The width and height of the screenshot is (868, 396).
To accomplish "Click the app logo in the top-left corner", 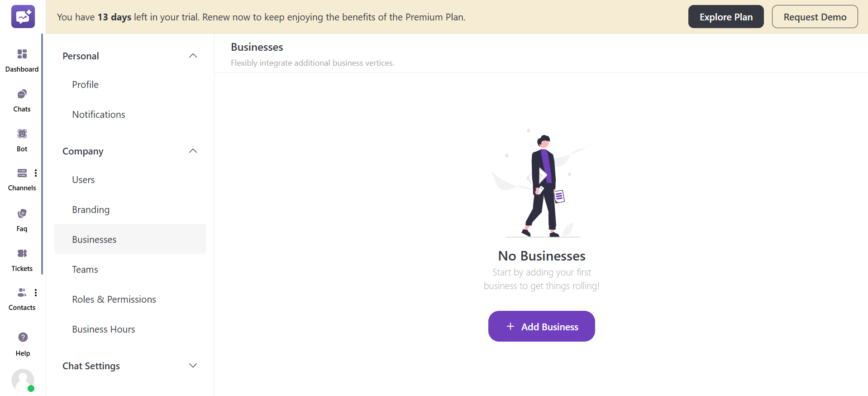I will (x=23, y=16).
